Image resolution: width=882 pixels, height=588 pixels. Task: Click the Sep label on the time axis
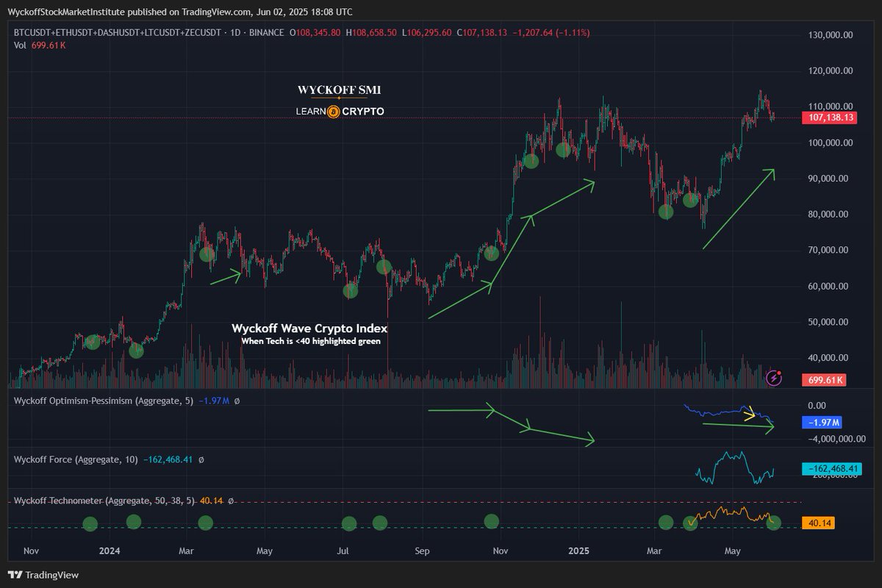(422, 550)
